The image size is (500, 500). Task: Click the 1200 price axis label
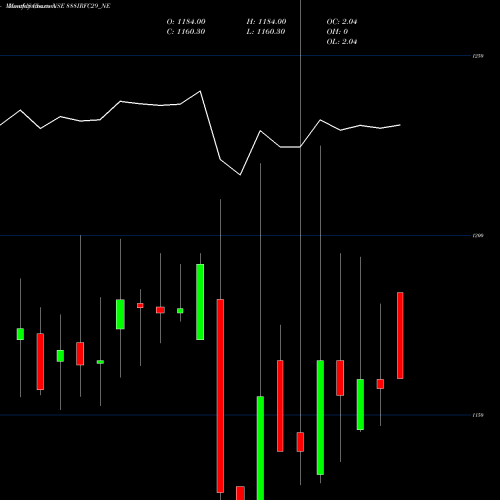478,236
